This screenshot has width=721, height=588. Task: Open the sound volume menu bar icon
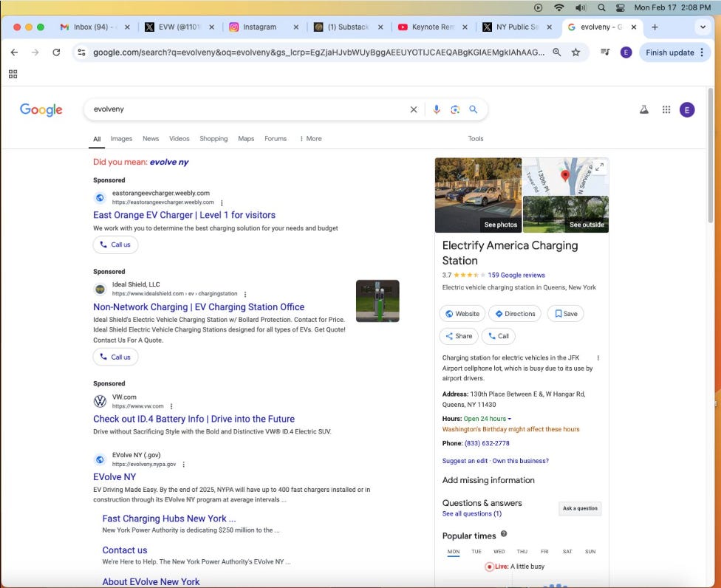(x=581, y=7)
